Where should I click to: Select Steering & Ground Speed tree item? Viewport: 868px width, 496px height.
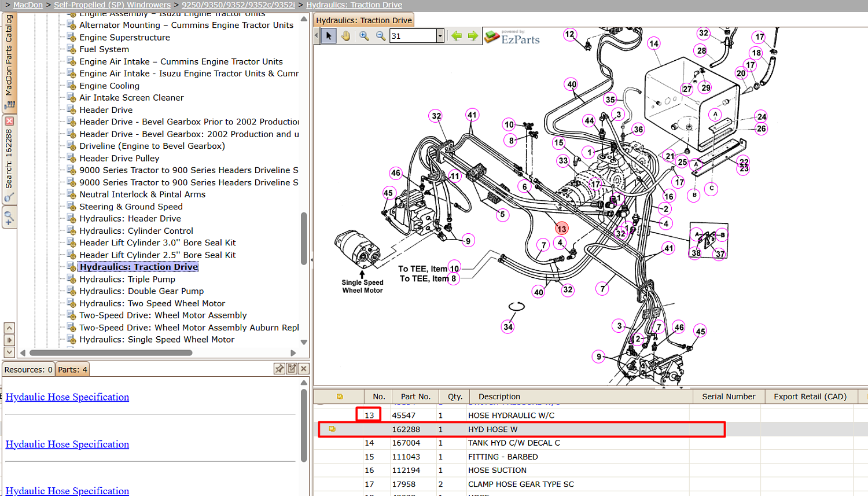pyautogui.click(x=131, y=207)
